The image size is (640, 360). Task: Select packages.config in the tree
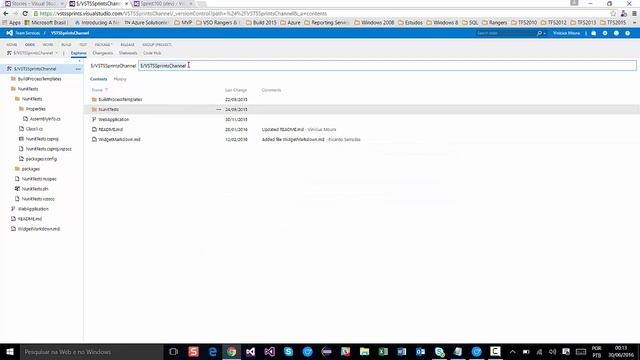41,159
